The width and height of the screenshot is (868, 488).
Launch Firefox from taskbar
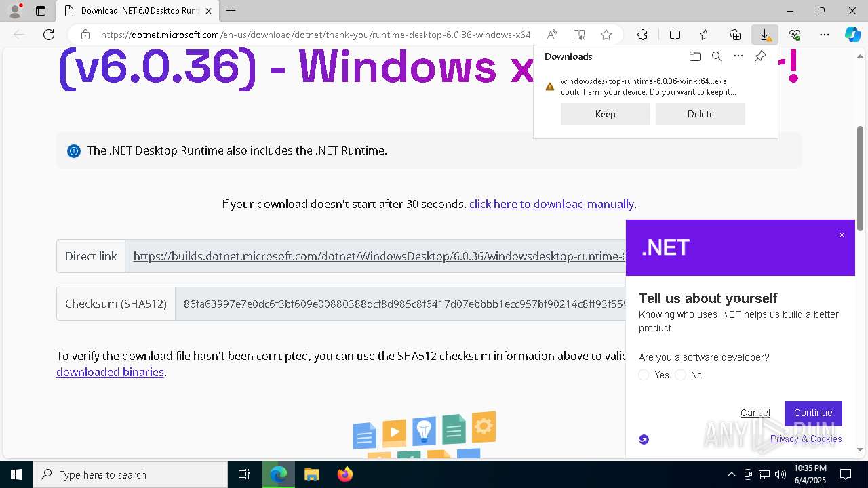345,474
